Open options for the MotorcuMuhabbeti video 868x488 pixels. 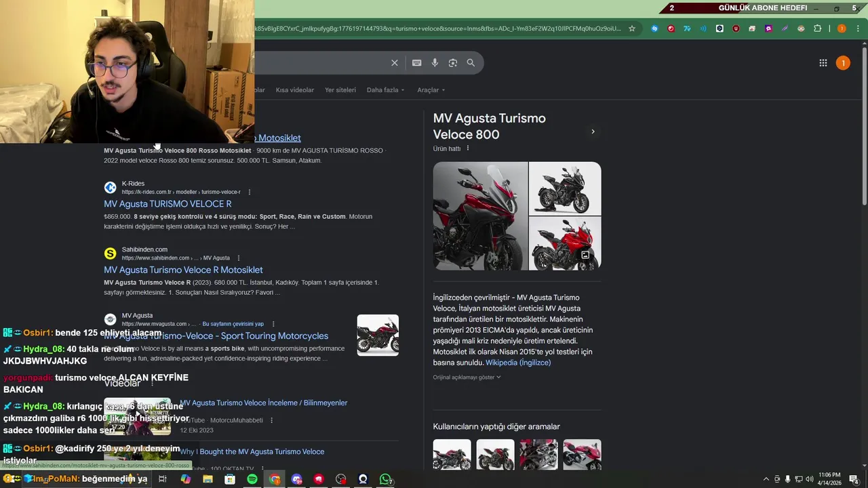click(x=271, y=420)
